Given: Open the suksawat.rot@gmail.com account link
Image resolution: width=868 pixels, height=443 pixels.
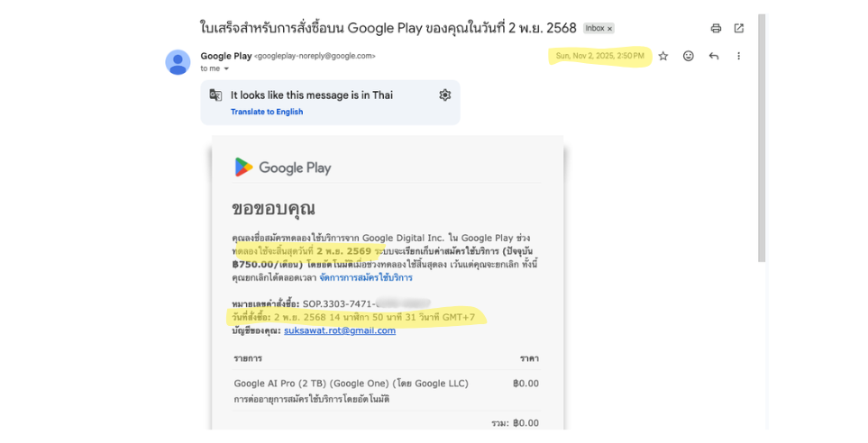Looking at the screenshot, I should [340, 330].
